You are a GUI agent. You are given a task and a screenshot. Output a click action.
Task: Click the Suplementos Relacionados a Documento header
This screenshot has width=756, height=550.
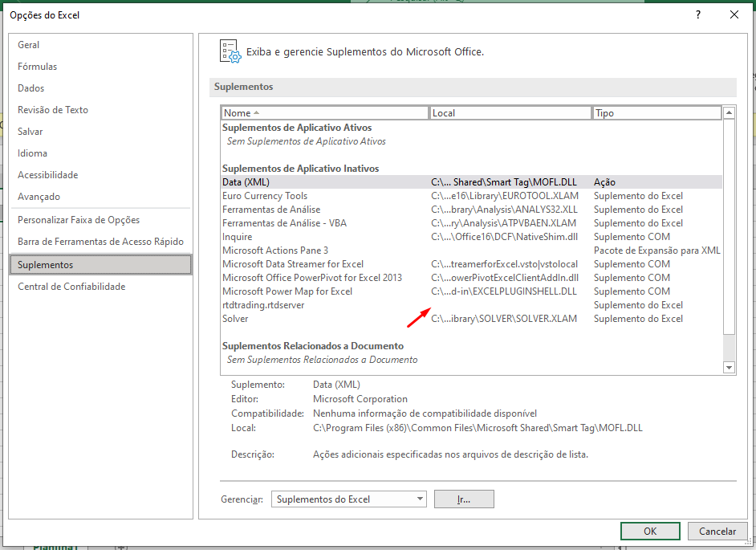click(x=313, y=346)
